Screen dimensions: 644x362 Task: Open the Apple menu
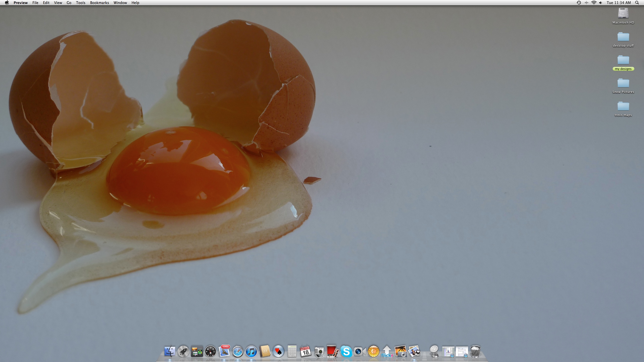pos(7,3)
